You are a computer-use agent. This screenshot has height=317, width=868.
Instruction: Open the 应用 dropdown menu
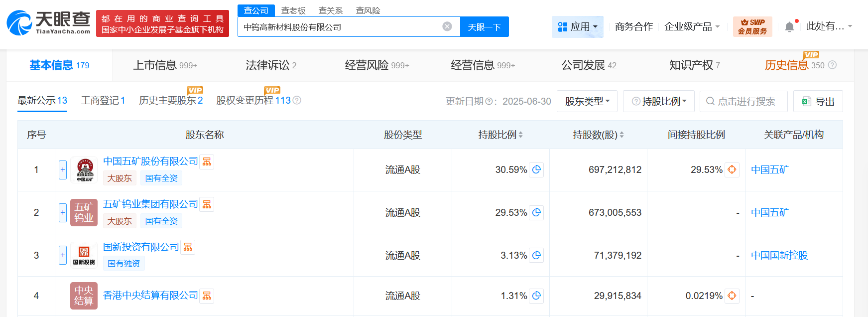[x=577, y=26]
